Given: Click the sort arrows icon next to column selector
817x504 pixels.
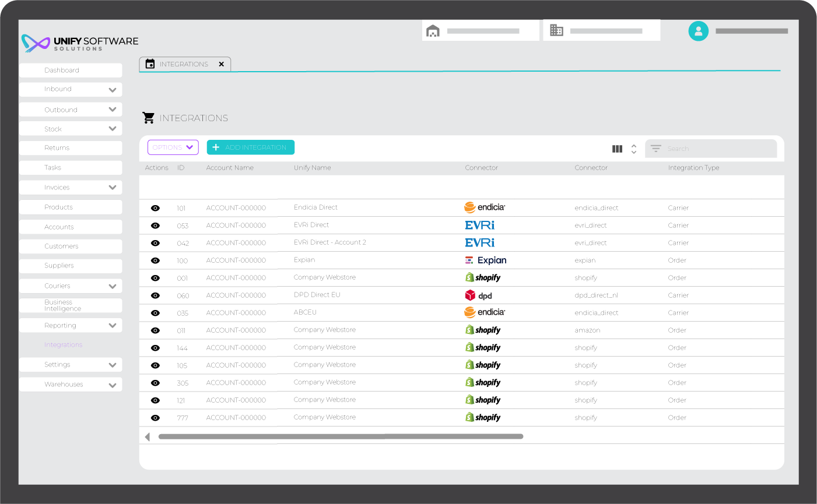Looking at the screenshot, I should click(x=633, y=149).
